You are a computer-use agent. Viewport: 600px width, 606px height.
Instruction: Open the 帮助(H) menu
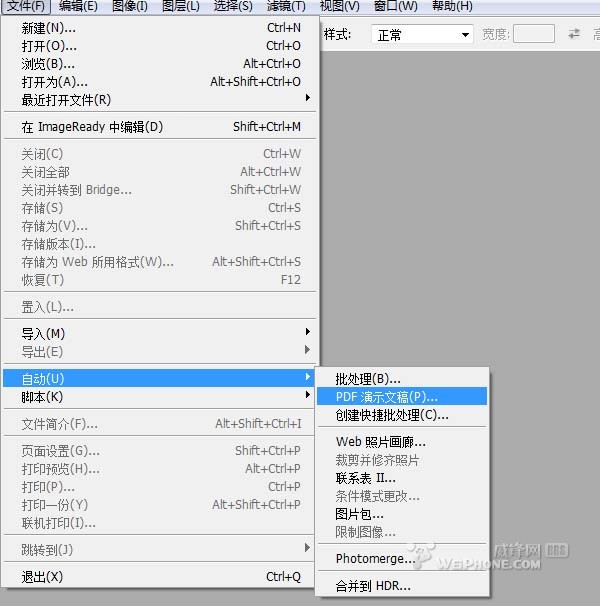(452, 6)
